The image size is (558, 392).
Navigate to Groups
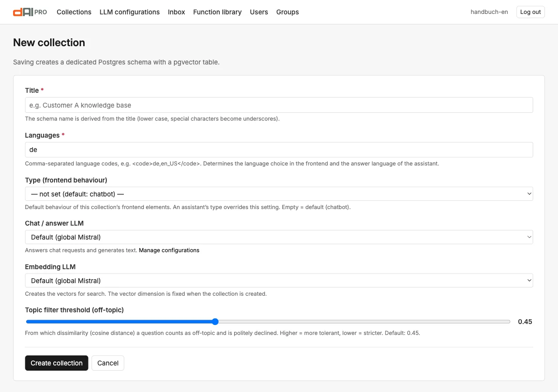click(288, 12)
